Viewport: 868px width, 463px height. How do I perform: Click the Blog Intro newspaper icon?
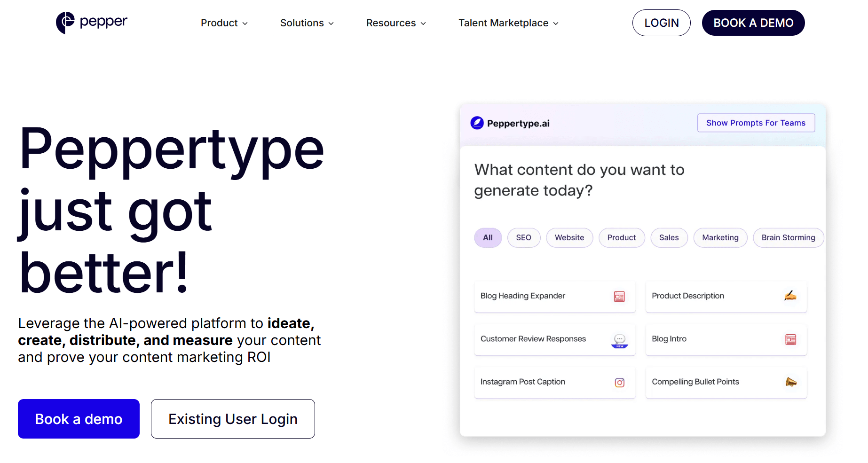coord(791,339)
